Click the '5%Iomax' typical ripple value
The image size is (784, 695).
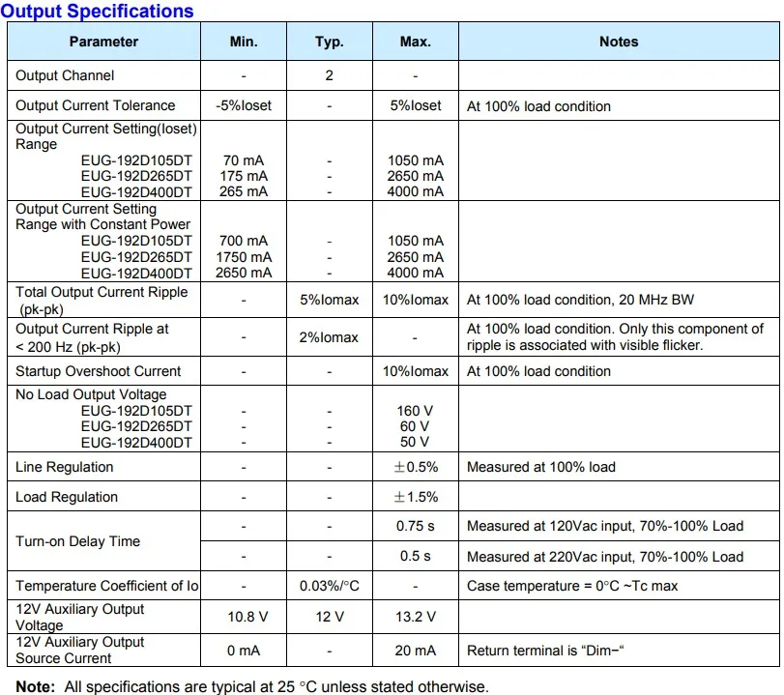[x=329, y=300]
